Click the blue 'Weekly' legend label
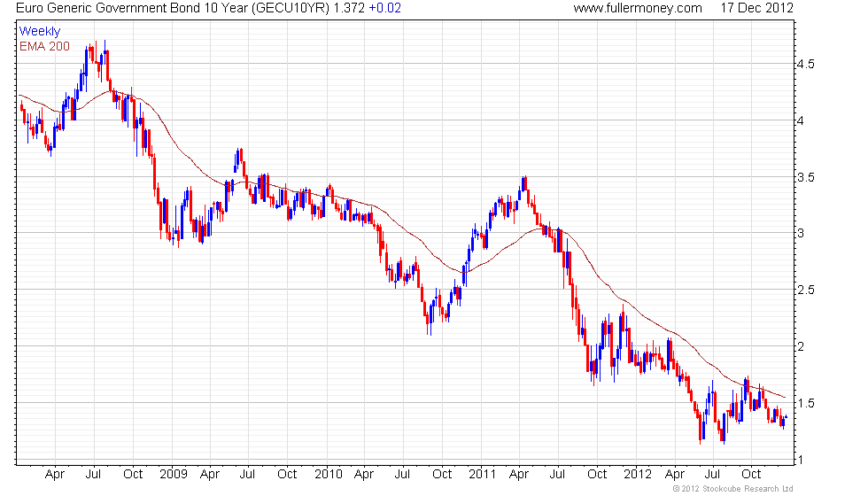The width and height of the screenshot is (868, 496). click(x=40, y=32)
